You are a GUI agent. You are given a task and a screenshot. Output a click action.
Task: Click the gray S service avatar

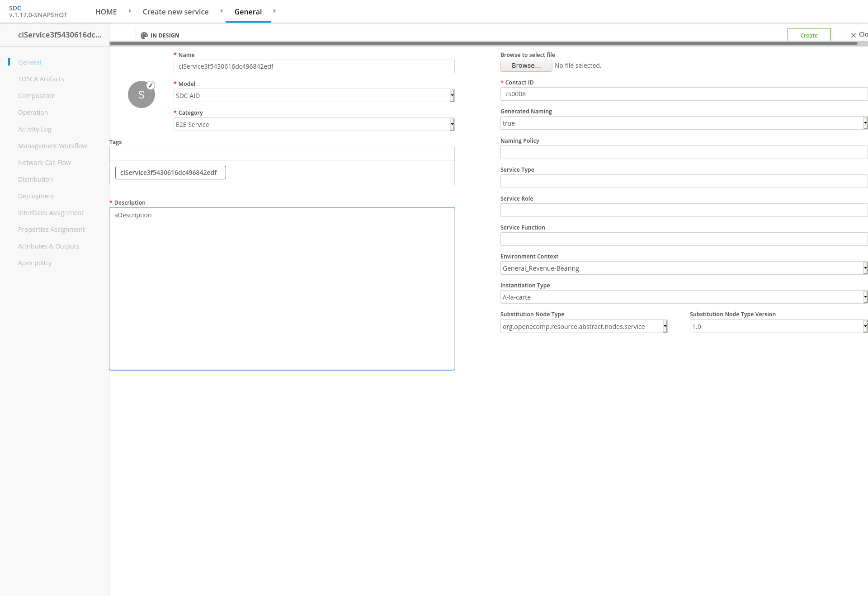(142, 94)
